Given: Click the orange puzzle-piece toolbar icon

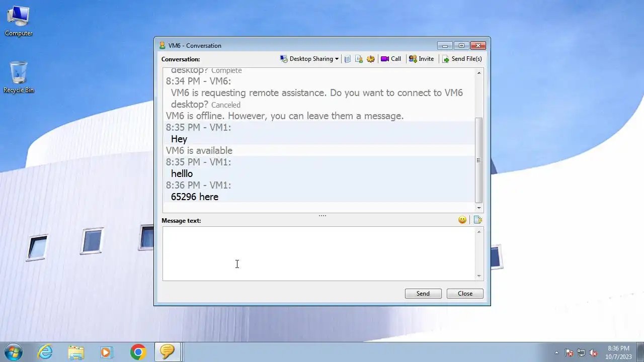Looking at the screenshot, I should [x=371, y=59].
